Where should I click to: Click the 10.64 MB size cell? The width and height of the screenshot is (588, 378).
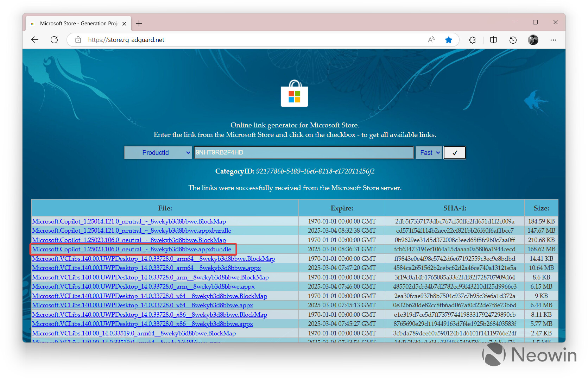click(541, 268)
